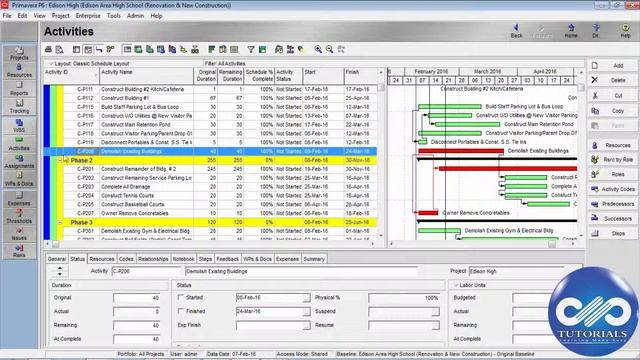Collapse the Phase 2 WBS band
The image size is (640, 360).
60,160
